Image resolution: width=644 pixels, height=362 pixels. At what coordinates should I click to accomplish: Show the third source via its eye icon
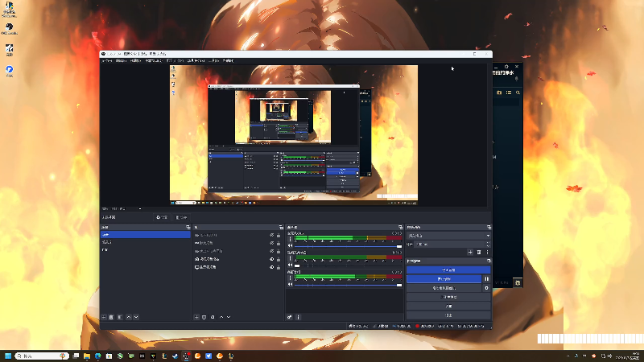[x=271, y=251]
